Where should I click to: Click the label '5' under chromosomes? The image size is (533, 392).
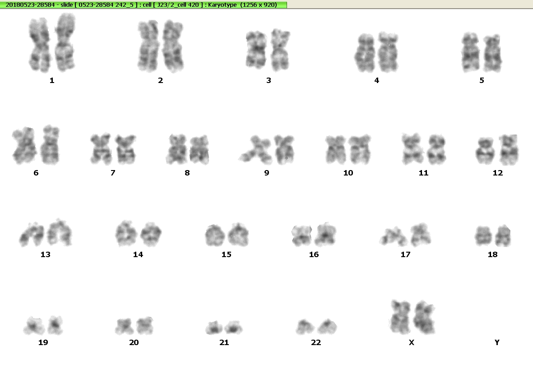[x=482, y=80]
